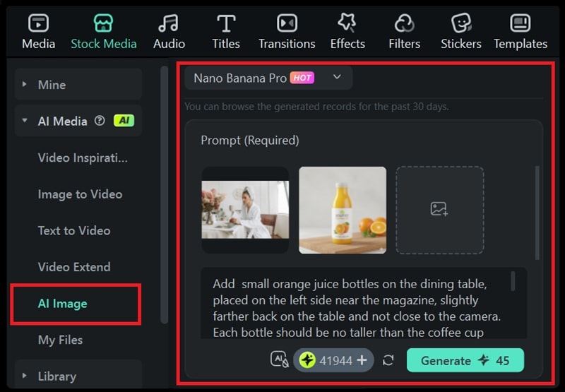The height and width of the screenshot is (392, 565).
Task: Click the text about generated records for 30 days
Action: pyautogui.click(x=316, y=107)
